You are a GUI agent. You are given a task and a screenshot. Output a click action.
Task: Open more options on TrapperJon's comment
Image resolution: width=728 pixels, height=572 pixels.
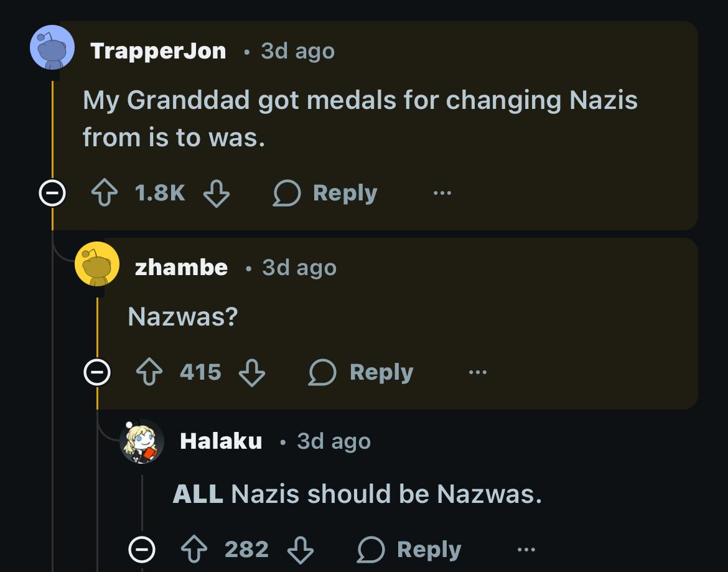442,193
